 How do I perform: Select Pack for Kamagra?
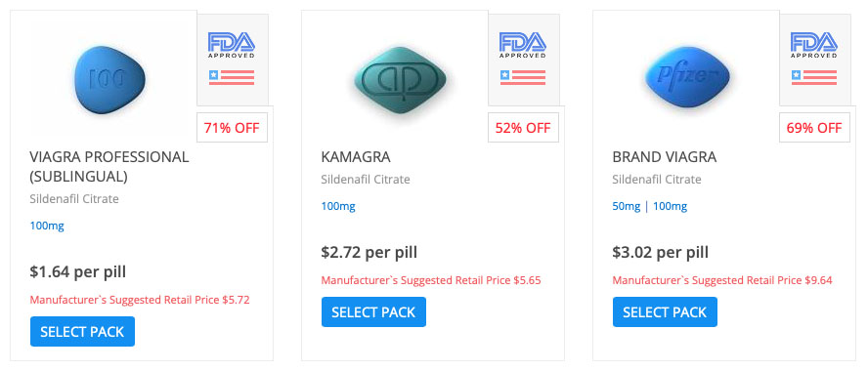click(x=373, y=311)
